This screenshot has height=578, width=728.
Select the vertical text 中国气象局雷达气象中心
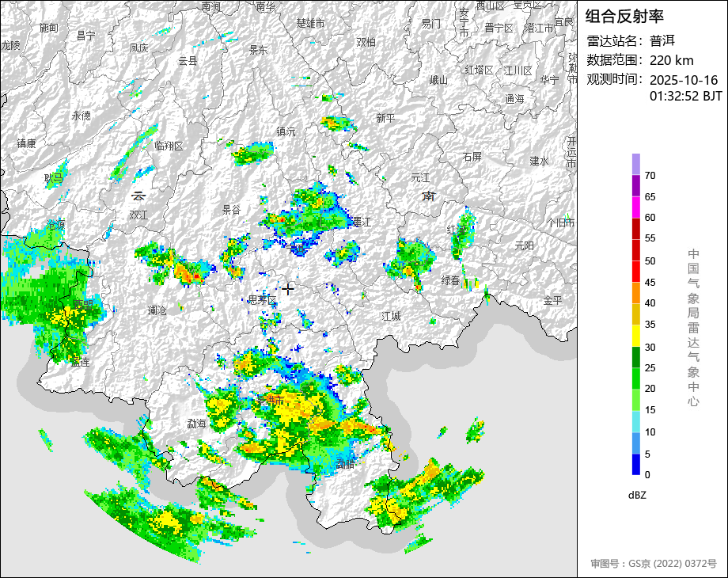(x=693, y=328)
